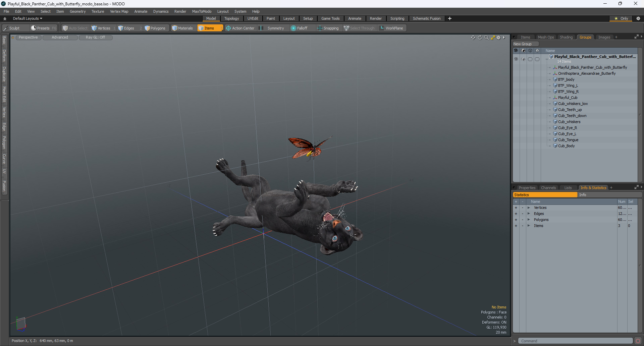The image size is (644, 346).
Task: Switch to the UVEdit layout tab
Action: tap(253, 18)
